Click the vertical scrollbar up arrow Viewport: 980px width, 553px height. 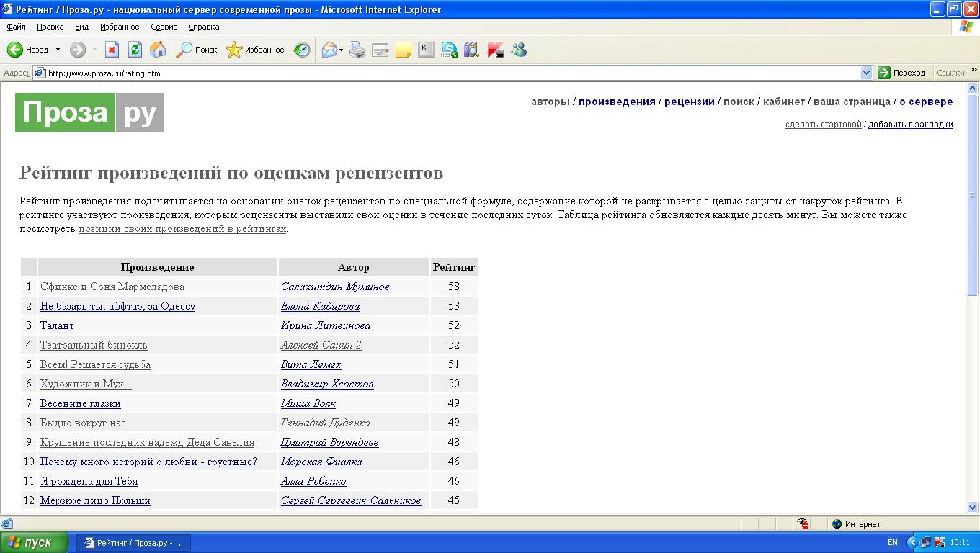[x=973, y=89]
